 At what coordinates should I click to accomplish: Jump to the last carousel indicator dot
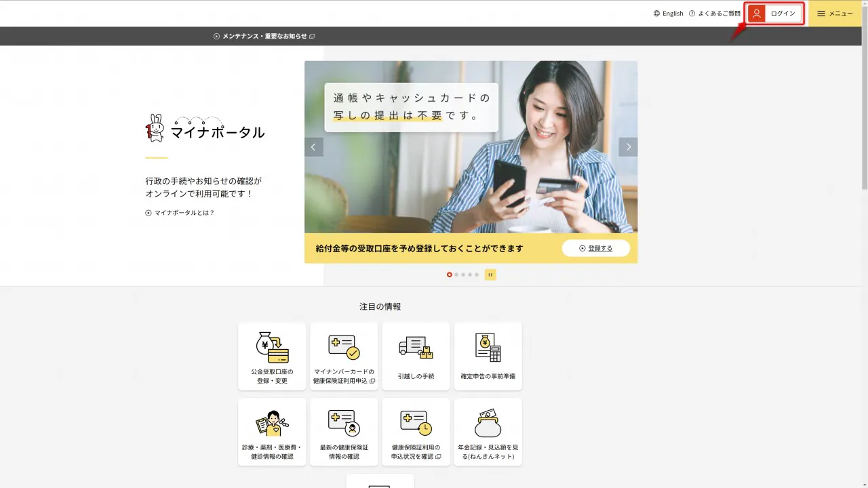point(477,274)
